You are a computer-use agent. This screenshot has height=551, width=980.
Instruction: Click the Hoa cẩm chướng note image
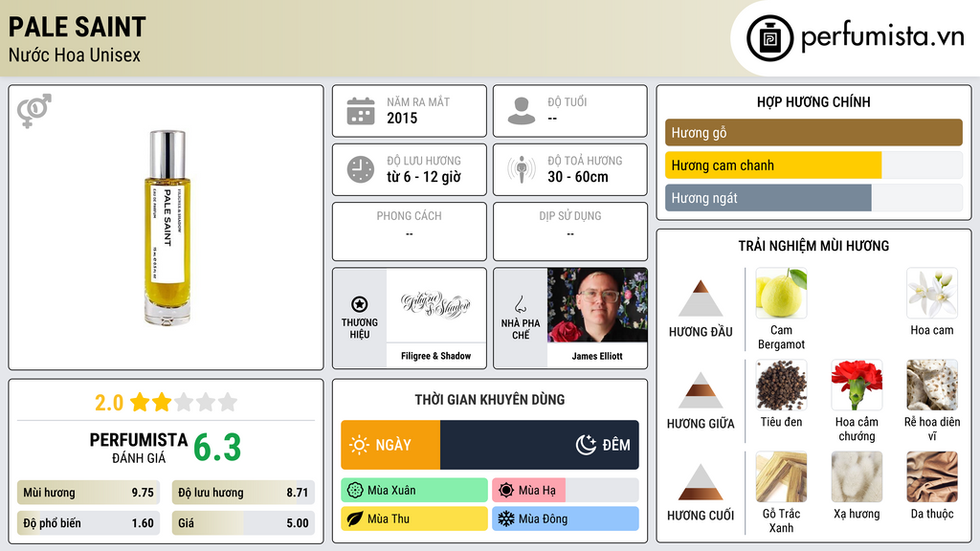[857, 385]
